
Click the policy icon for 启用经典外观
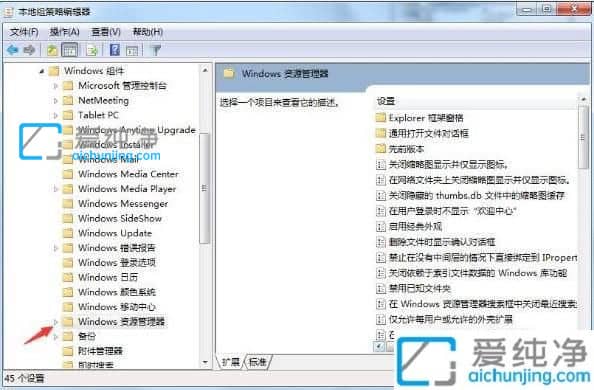click(380, 227)
